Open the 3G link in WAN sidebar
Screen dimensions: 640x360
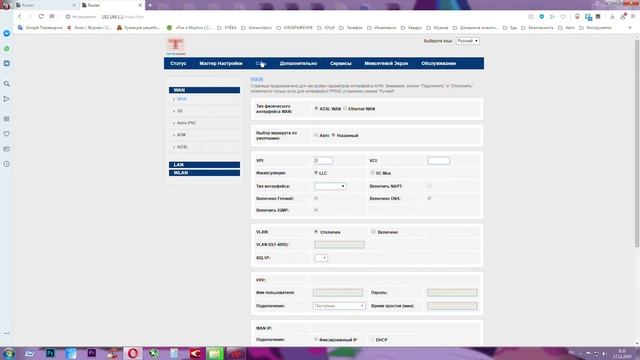[x=180, y=111]
